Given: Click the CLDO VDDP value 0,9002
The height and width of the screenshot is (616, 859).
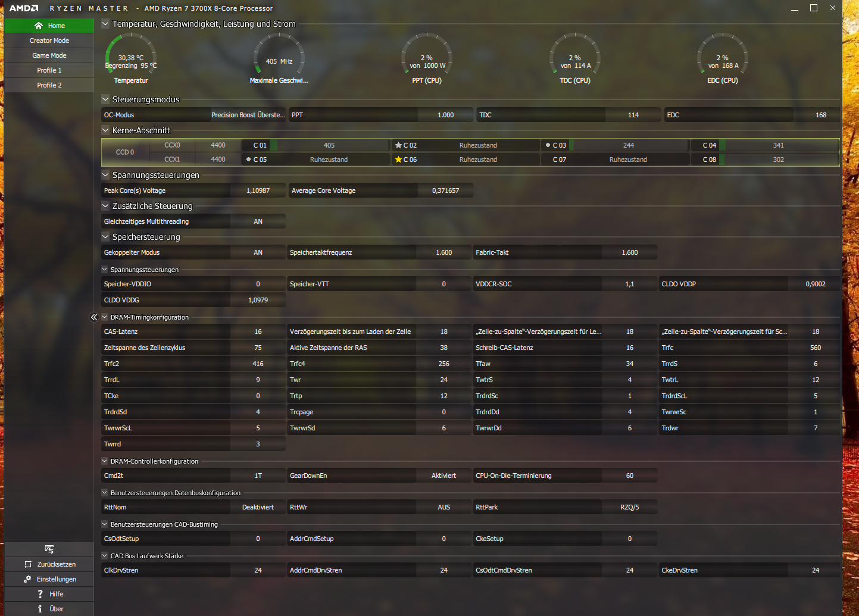Looking at the screenshot, I should click(816, 284).
